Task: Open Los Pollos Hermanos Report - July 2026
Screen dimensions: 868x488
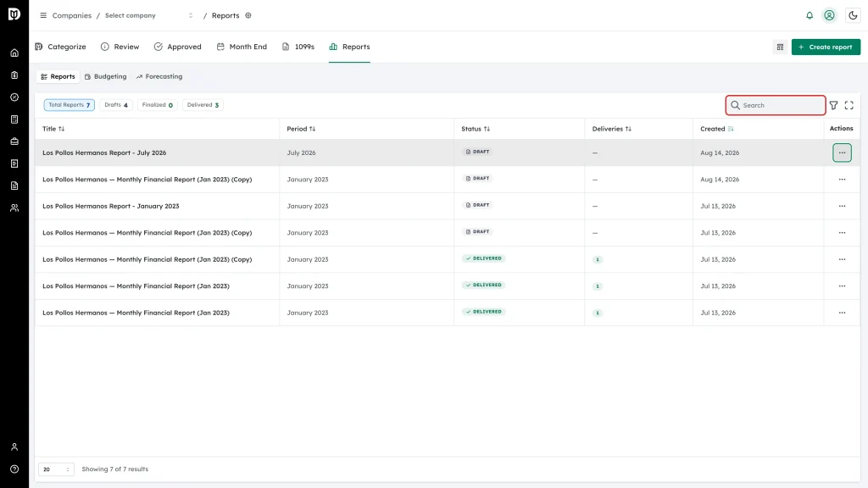Action: tap(104, 152)
